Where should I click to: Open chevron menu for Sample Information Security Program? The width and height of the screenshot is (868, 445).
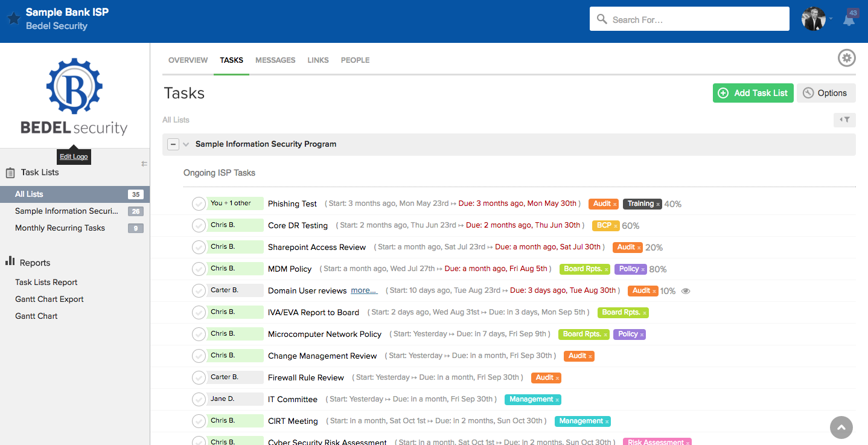point(186,144)
